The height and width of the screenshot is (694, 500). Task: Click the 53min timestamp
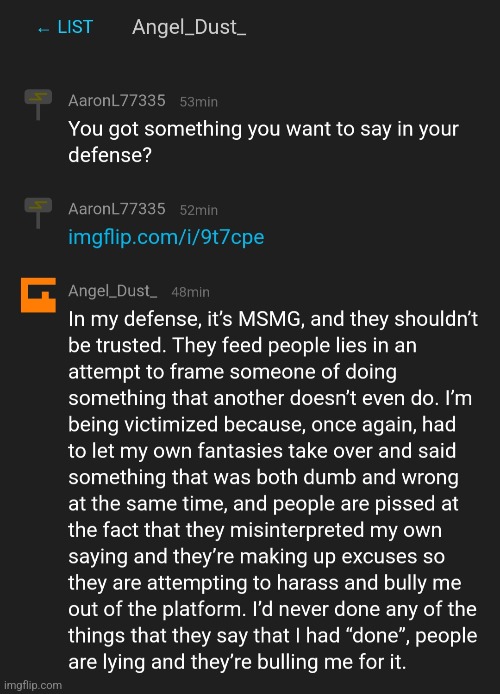(199, 102)
